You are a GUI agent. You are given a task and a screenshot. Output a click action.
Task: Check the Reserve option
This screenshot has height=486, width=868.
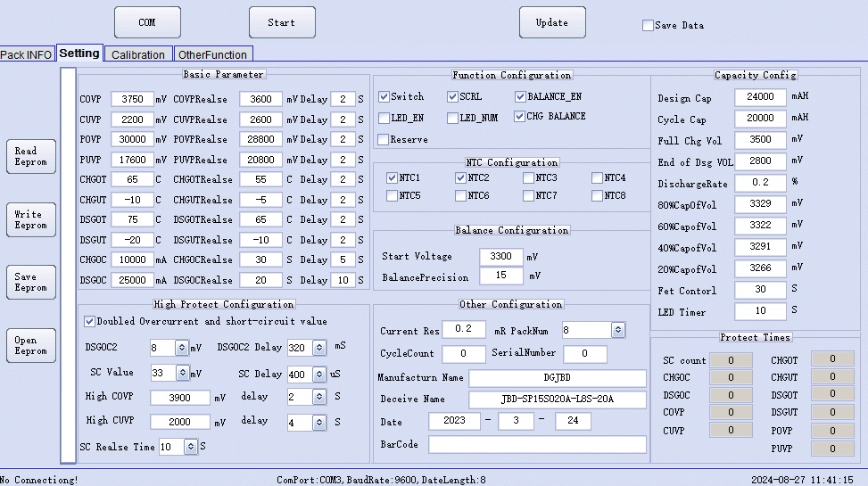383,139
